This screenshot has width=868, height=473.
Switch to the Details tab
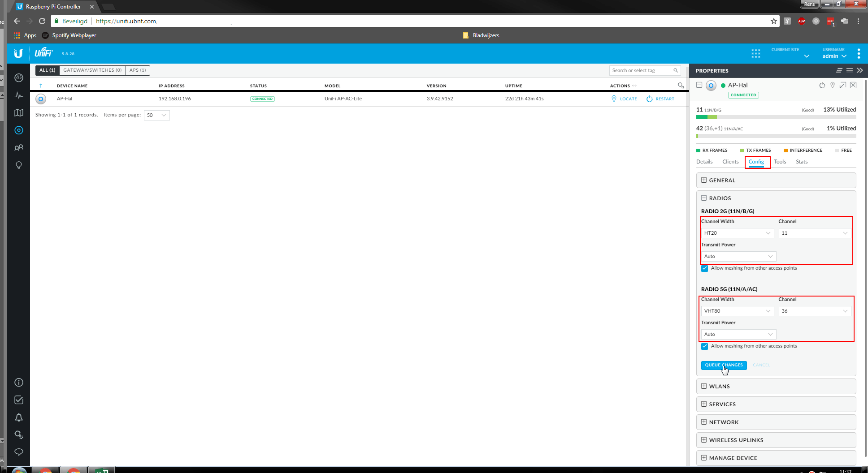coord(704,162)
